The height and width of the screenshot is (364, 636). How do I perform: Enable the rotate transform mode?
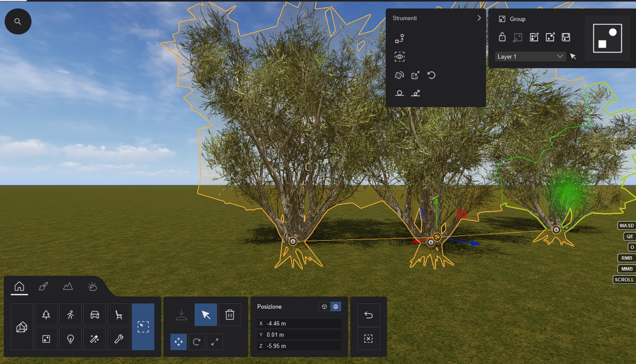coord(197,342)
